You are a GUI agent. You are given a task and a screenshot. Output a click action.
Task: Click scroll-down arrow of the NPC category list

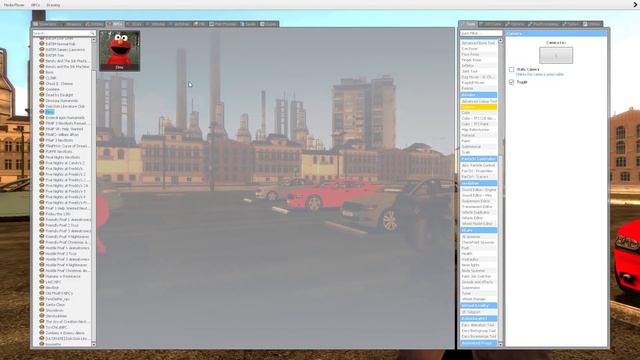point(93,344)
